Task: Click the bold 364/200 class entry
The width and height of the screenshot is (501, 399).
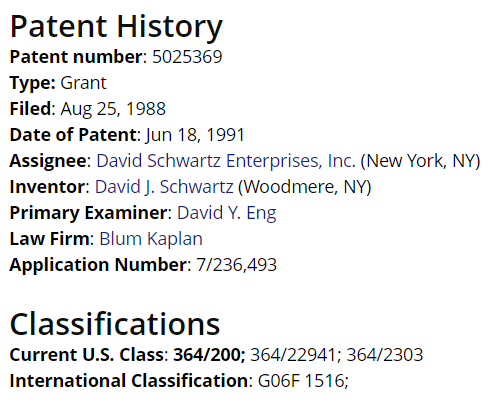Action: (x=209, y=354)
